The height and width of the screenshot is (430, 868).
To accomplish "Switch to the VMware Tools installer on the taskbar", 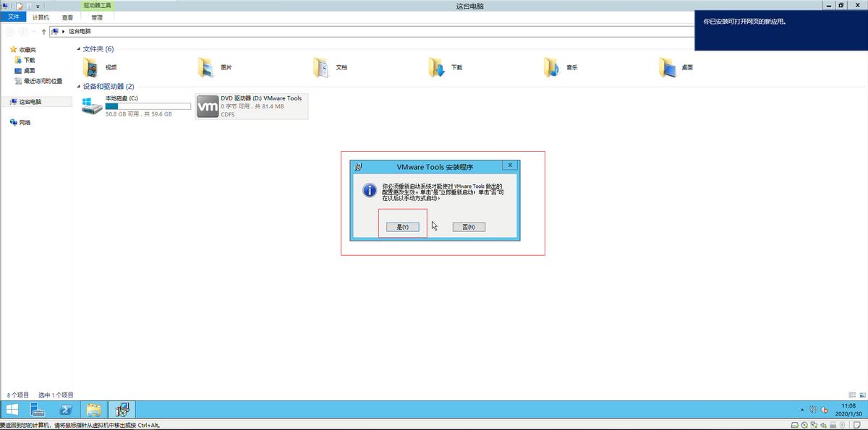I will 122,410.
